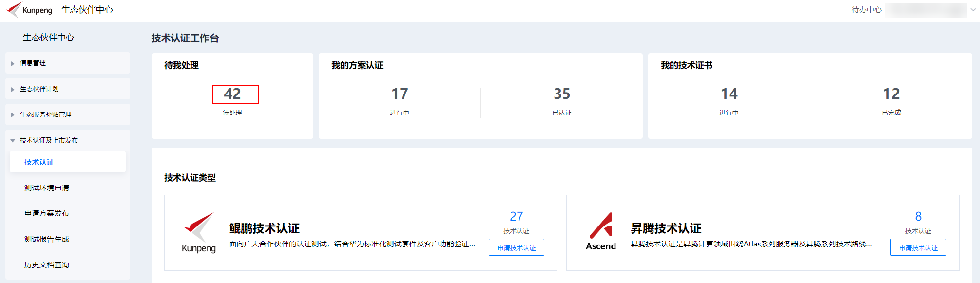Open the 生态伙伴计划 sidebar section
The image size is (980, 283).
[68, 89]
